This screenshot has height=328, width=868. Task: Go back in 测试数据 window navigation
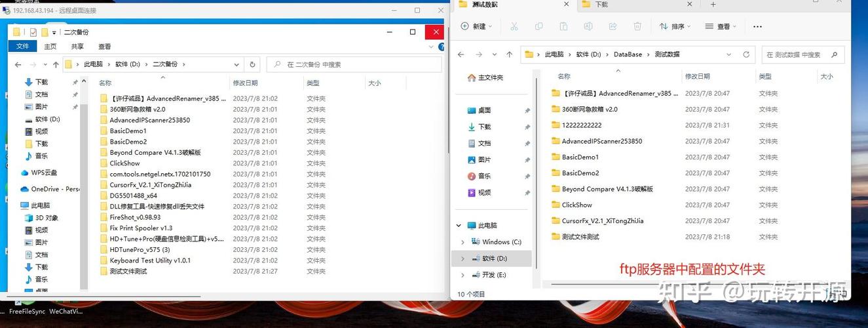(461, 54)
